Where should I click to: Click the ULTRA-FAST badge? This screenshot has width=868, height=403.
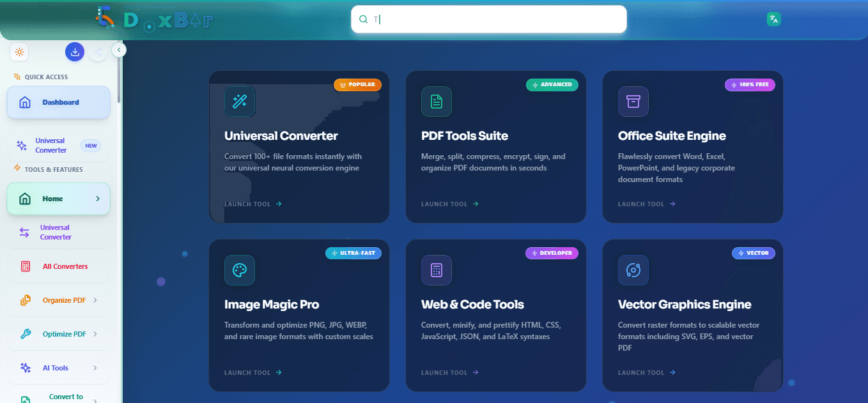point(353,253)
